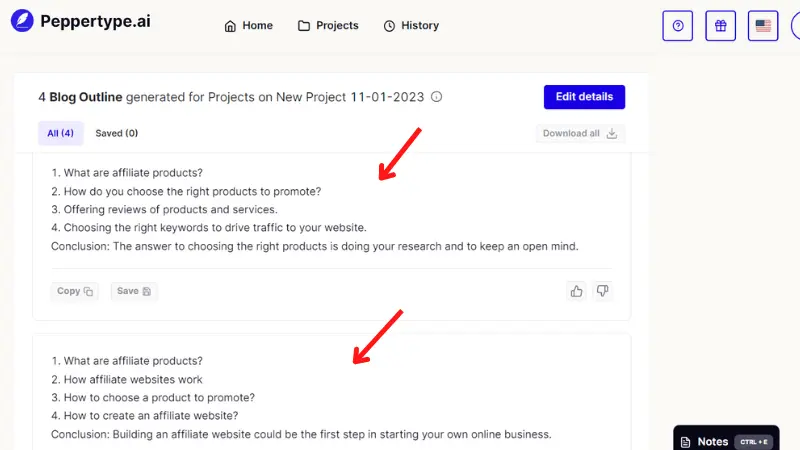The height and width of the screenshot is (450, 800).
Task: Click the info icon beside project date
Action: coord(436,97)
